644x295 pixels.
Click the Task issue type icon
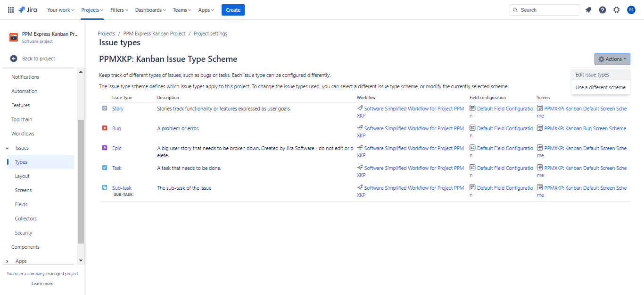(x=105, y=168)
